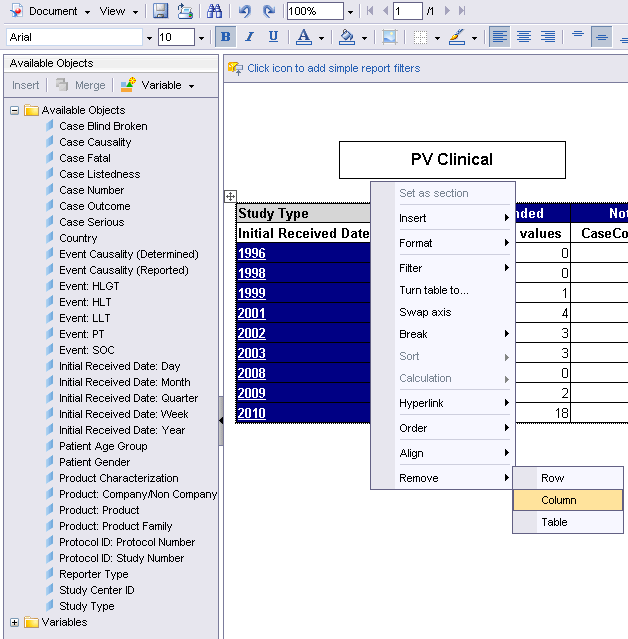Click the simple report filters link text
The width and height of the screenshot is (628, 639).
333,68
